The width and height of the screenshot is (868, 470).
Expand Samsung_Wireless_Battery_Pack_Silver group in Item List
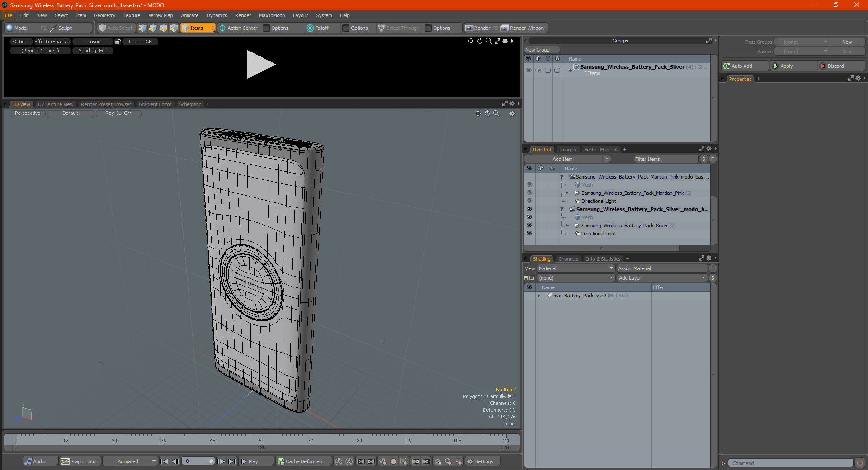tap(567, 226)
